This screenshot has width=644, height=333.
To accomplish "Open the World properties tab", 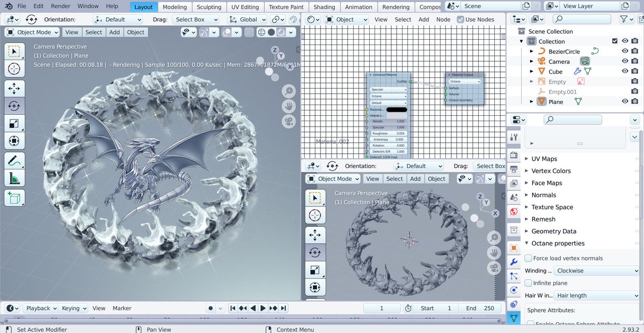I will [514, 211].
